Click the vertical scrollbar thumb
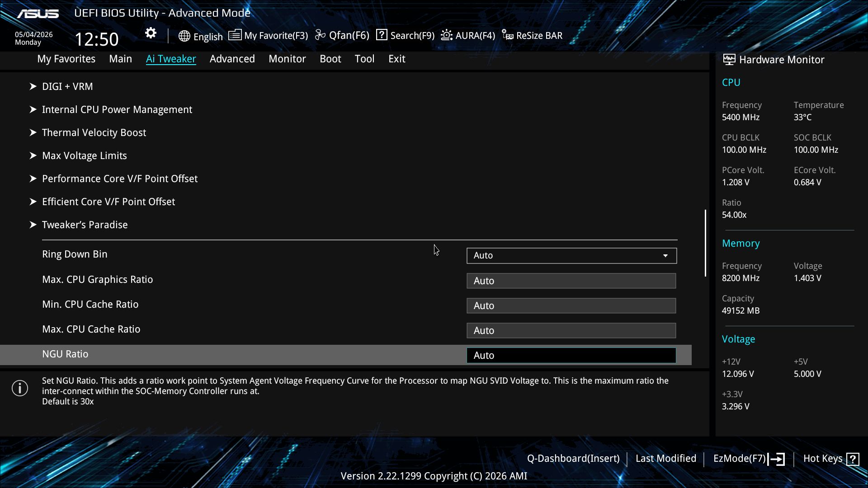This screenshot has height=488, width=868. 705,243
